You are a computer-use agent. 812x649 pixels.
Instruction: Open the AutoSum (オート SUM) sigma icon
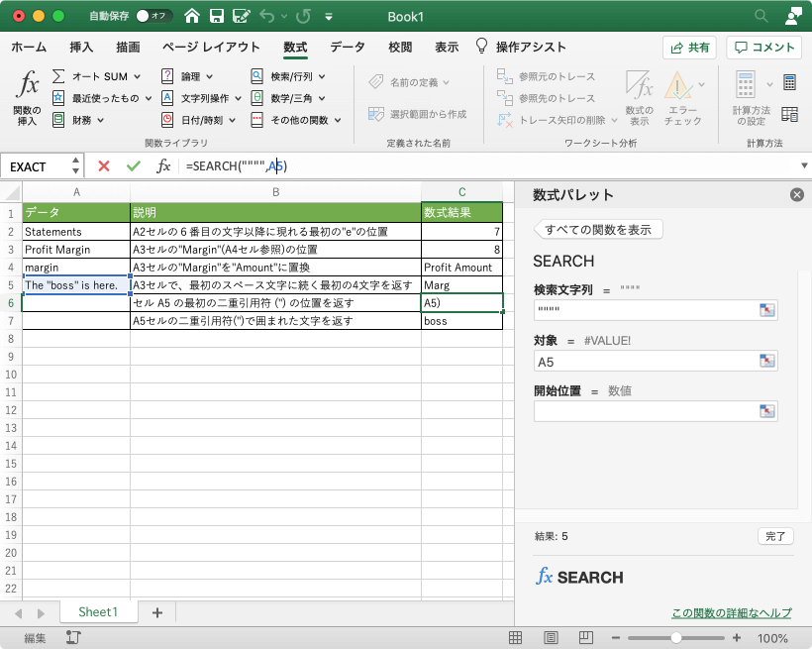coord(58,76)
